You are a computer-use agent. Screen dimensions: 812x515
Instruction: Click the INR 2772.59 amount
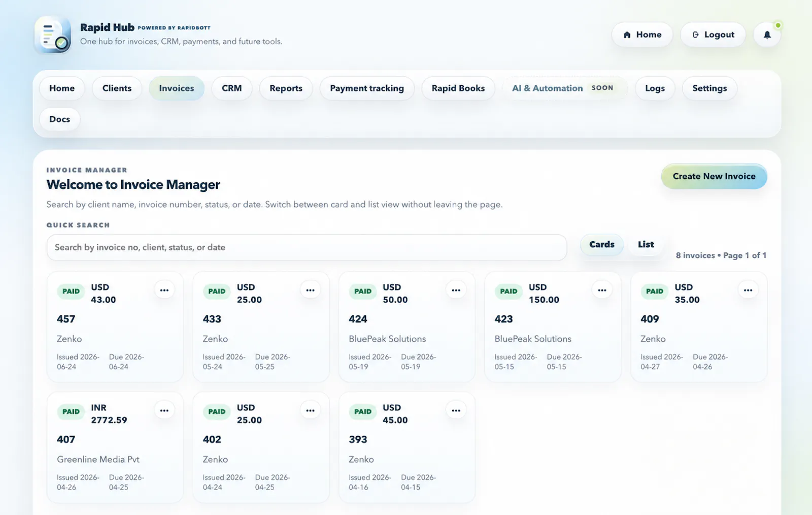click(x=109, y=414)
